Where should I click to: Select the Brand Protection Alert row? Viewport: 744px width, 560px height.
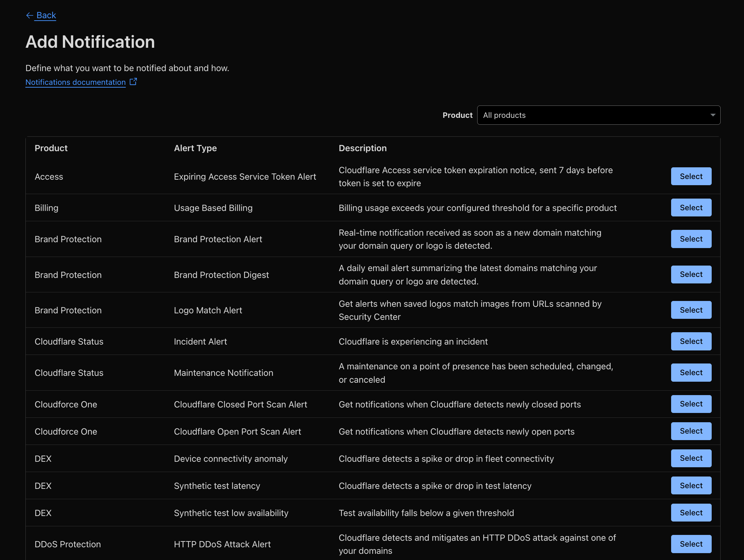[x=691, y=239]
